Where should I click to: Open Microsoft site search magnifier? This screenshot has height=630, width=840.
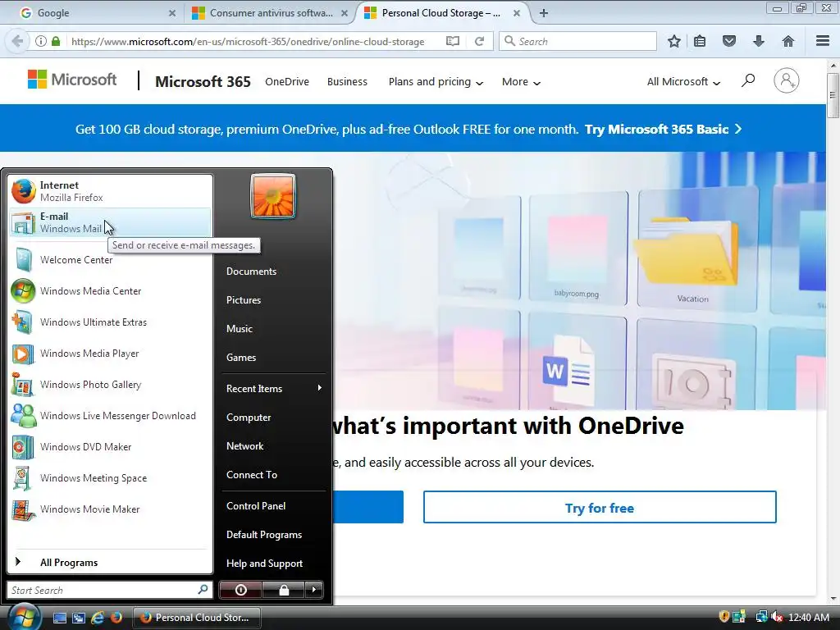[x=748, y=81]
